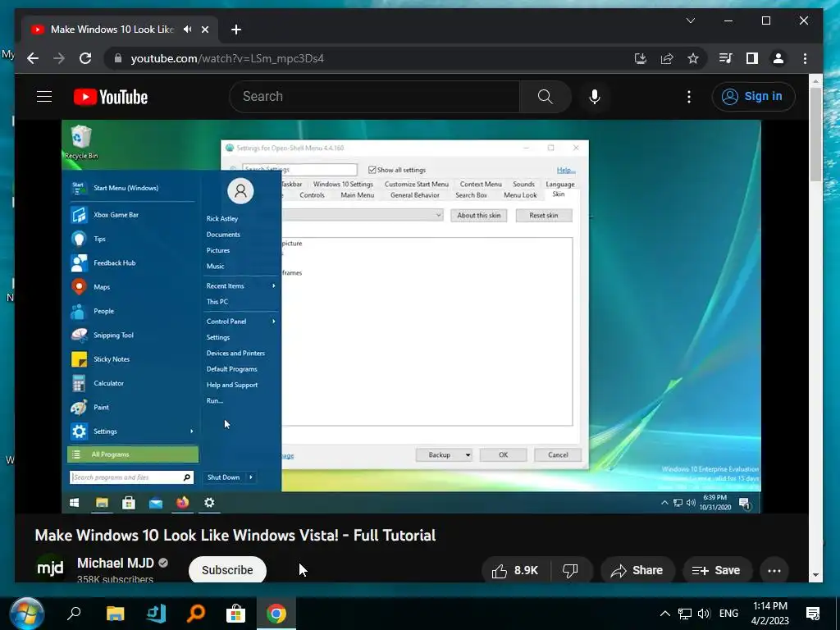Open the network tray icon
Viewport: 840px width, 630px height.
pos(685,614)
